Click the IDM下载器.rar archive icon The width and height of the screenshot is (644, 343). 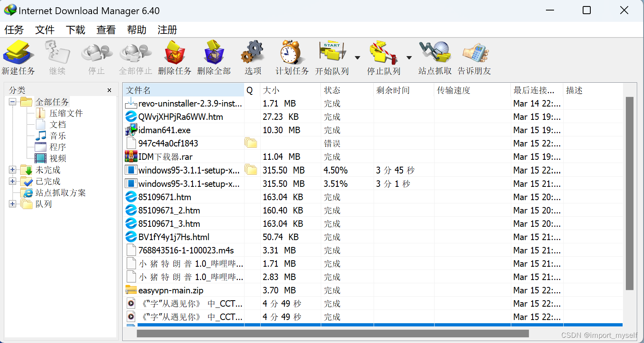(x=131, y=157)
